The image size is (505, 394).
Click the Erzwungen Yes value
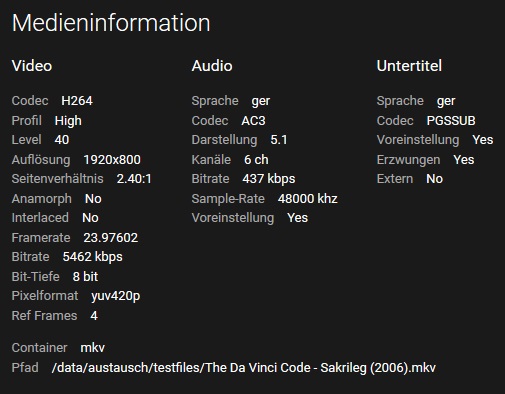pyautogui.click(x=464, y=160)
